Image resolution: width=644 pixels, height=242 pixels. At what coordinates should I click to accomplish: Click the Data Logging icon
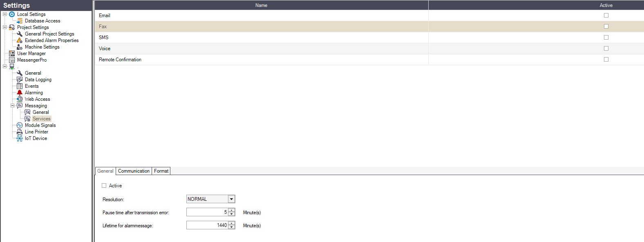tap(20, 80)
